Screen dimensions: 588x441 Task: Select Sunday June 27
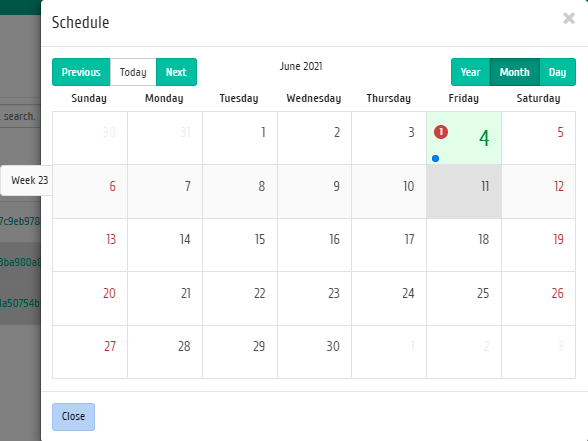90,352
